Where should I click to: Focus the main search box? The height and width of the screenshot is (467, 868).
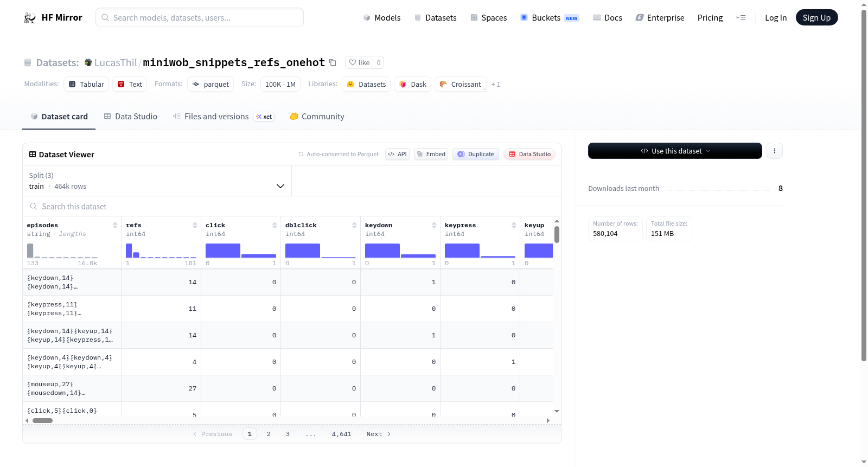pos(200,18)
